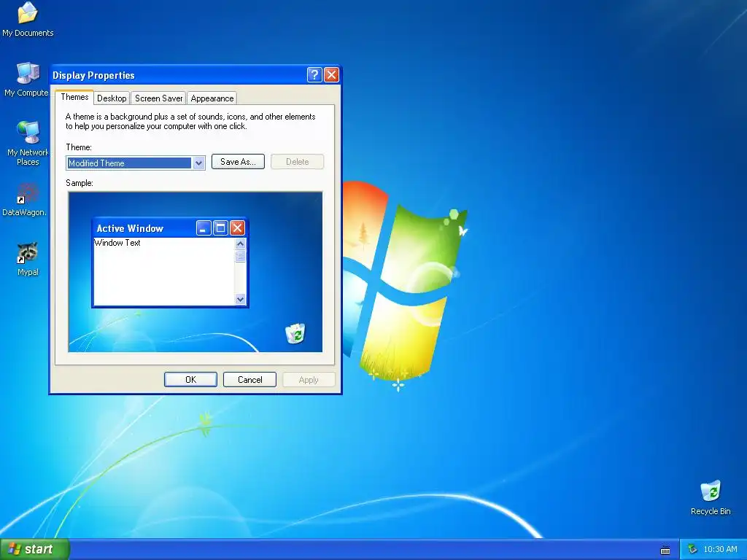Click the help question mark button
Screen dimensions: 747x560
tap(314, 75)
